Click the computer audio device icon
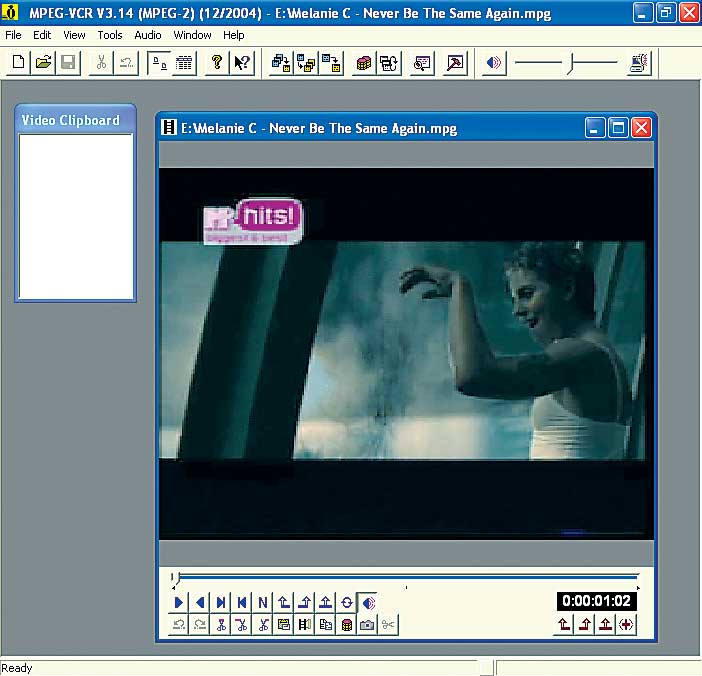Screen dimensions: 702x676 (x=639, y=63)
